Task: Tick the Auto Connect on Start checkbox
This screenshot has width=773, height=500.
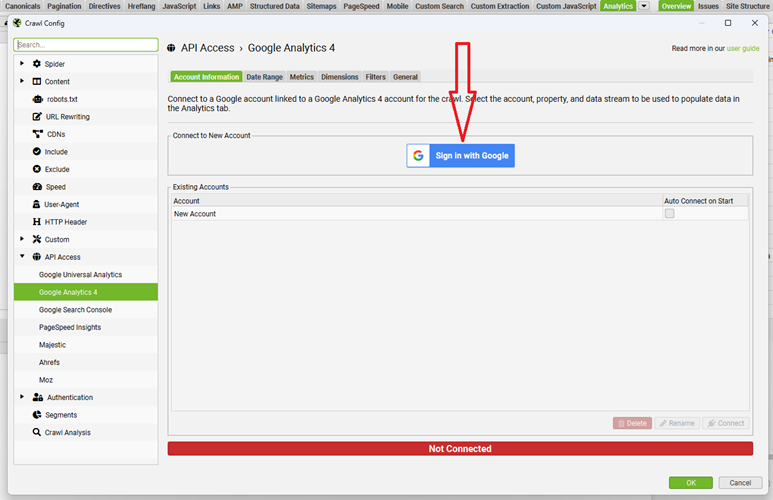Action: (669, 214)
